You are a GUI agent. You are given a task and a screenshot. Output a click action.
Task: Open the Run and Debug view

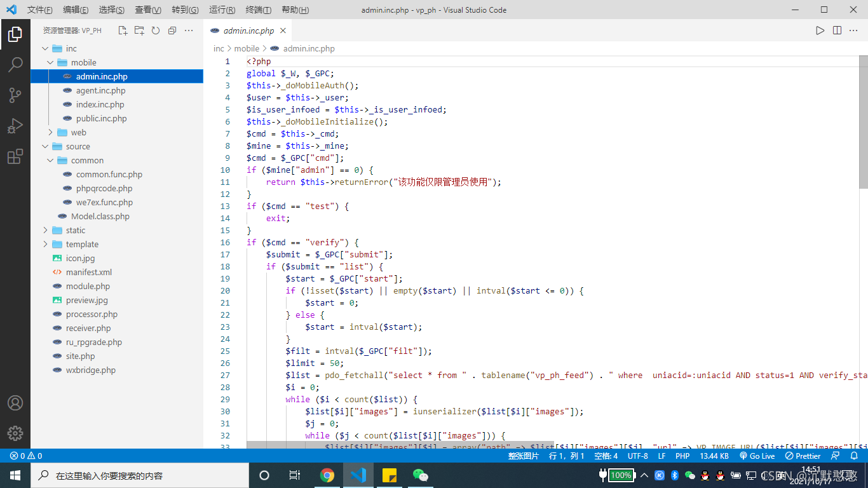point(15,126)
